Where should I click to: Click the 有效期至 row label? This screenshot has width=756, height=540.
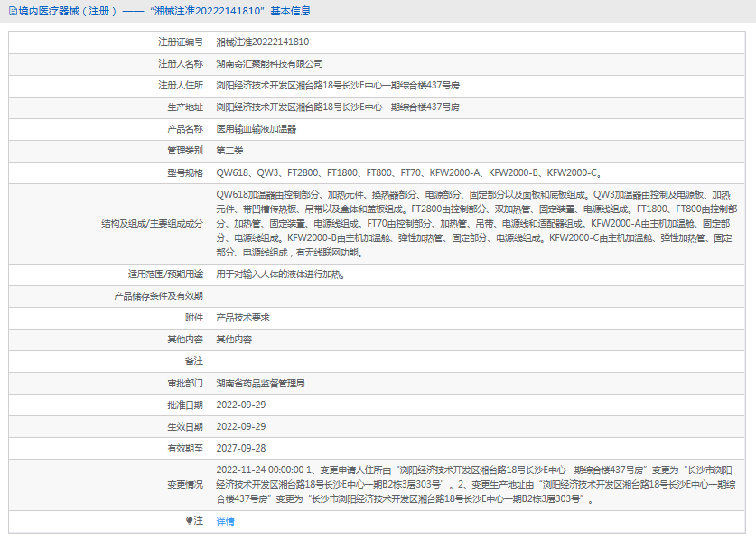pos(185,449)
